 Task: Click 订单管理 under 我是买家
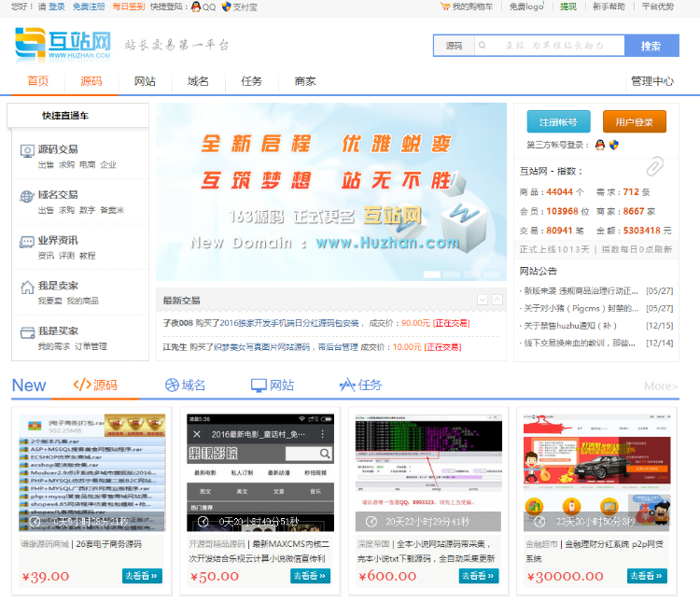coord(91,347)
